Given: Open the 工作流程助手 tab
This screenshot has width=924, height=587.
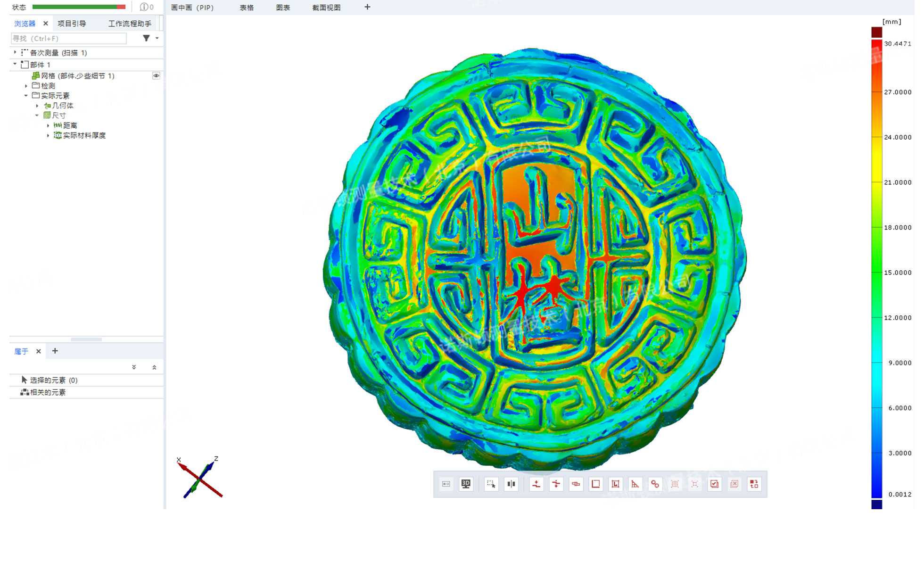Looking at the screenshot, I should 130,23.
